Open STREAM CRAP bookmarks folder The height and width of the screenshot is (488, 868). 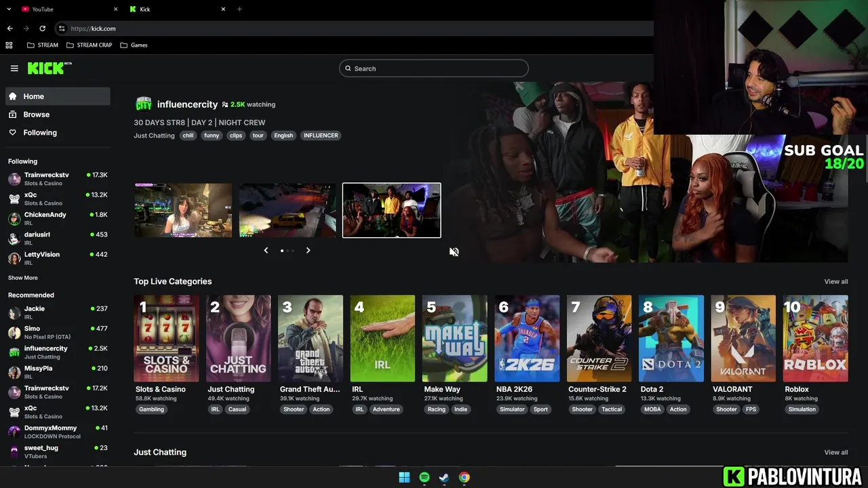tap(89, 45)
